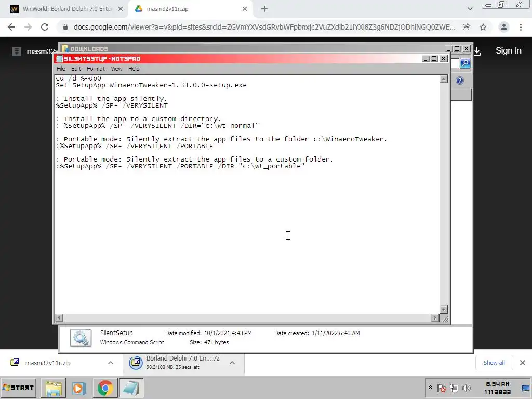Open the Notepad File menu
The width and height of the screenshot is (532, 399).
coord(61,69)
